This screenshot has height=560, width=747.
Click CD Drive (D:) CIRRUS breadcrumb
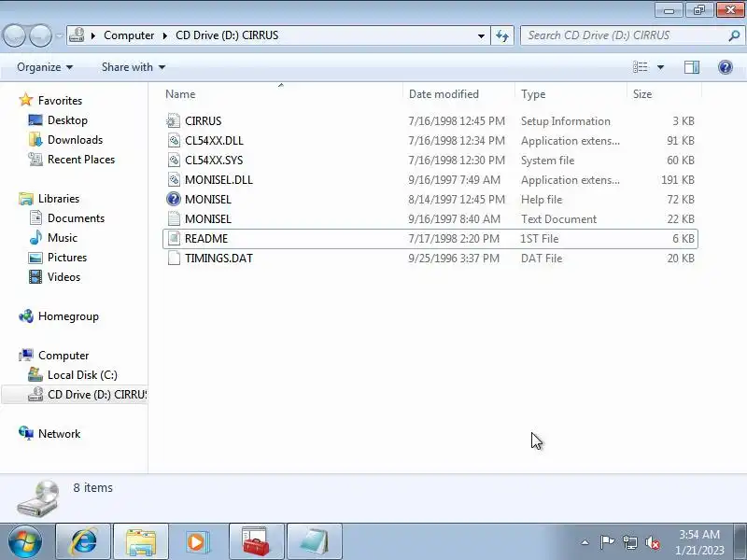tap(227, 35)
